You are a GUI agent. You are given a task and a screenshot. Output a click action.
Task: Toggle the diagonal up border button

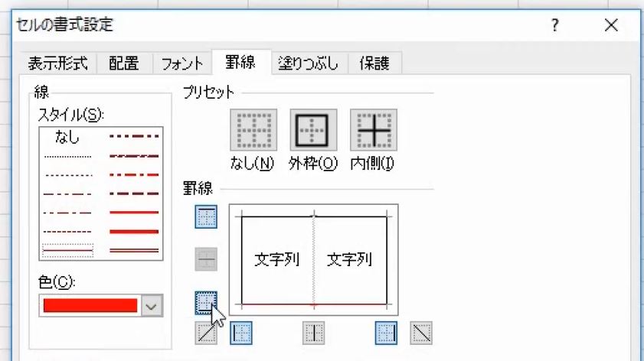pyautogui.click(x=206, y=333)
